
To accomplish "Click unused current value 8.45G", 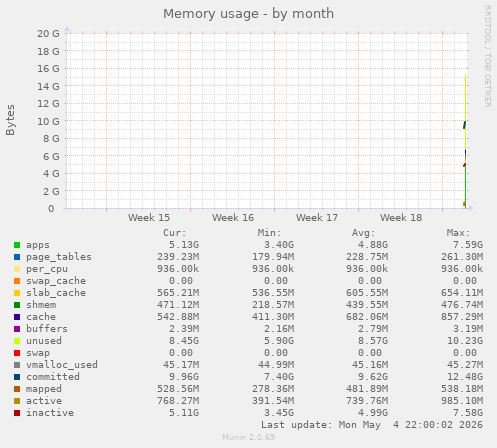I will (x=184, y=341).
